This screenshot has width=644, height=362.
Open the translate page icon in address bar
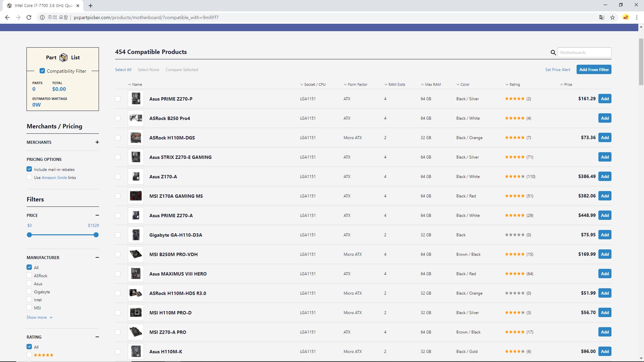click(602, 17)
